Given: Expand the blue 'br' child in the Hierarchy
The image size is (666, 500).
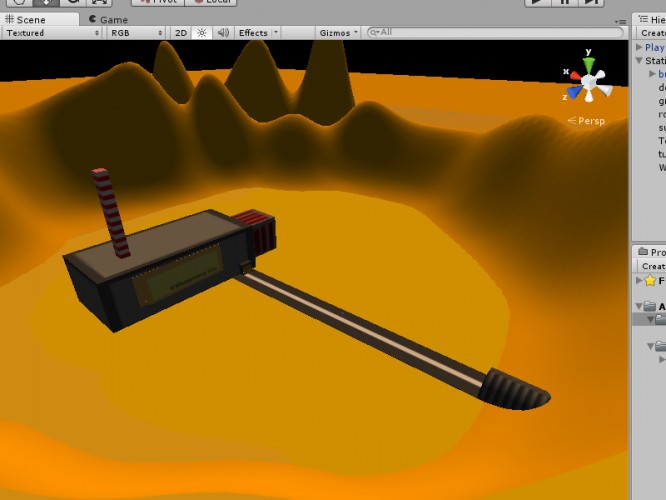Looking at the screenshot, I should [x=652, y=73].
